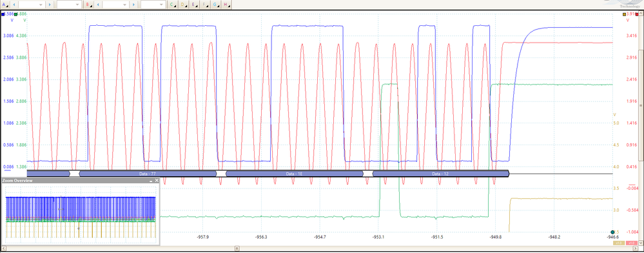This screenshot has width=644, height=253.
Task: Click horizontal scrollbar left arrow
Action: coord(3,248)
